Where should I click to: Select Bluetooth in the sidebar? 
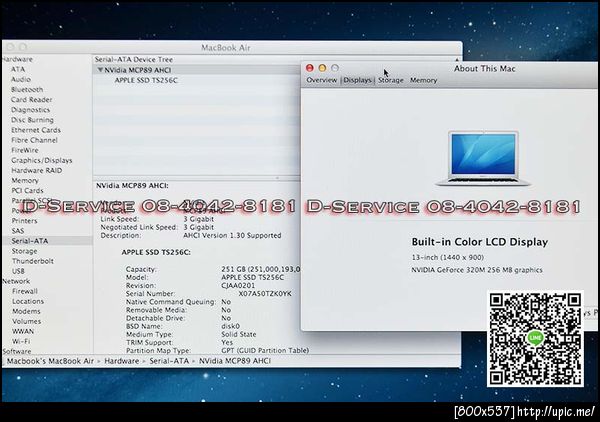pyautogui.click(x=27, y=90)
